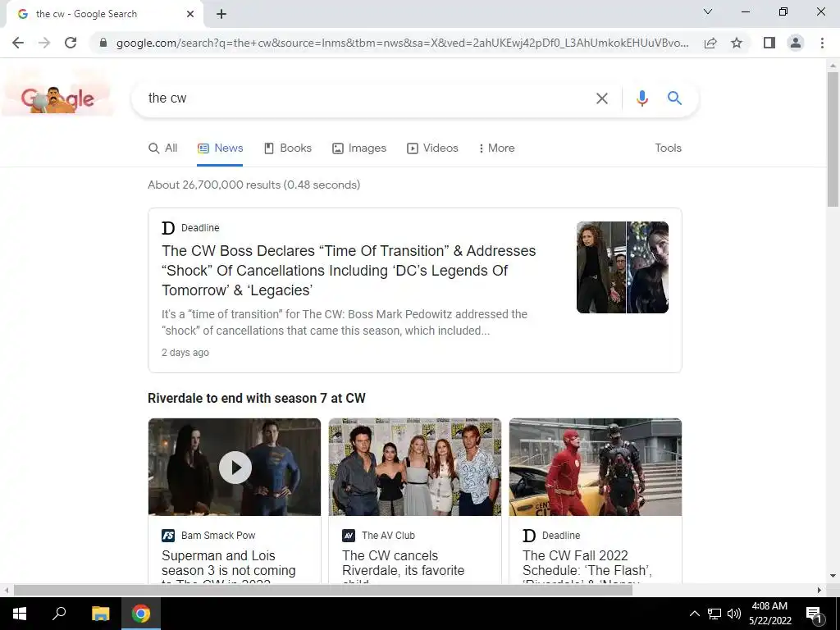Screen dimensions: 840x630
Task: Open 'Superman and Lois season 3' article
Action: [229, 566]
